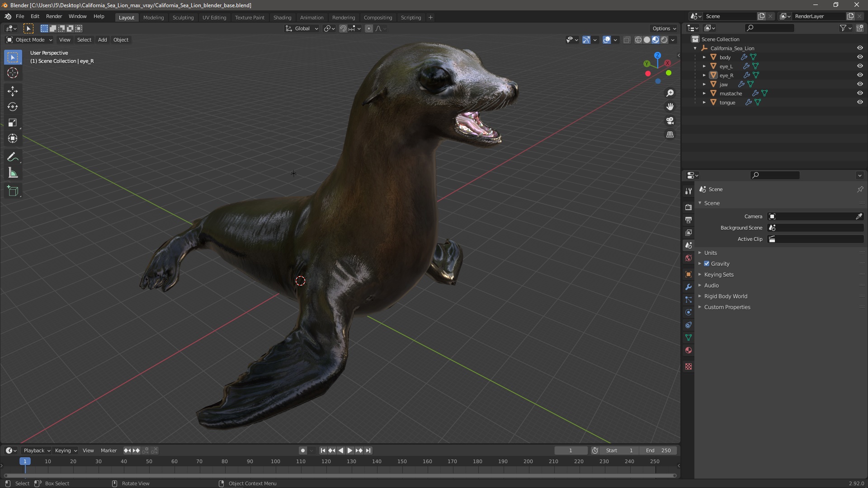868x488 pixels.
Task: Hide the mustache object
Action: (860, 93)
